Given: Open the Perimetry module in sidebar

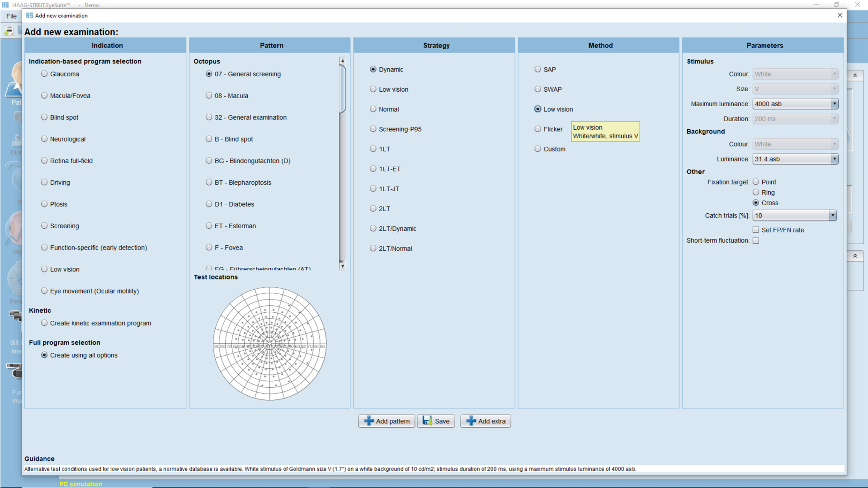Looking at the screenshot, I should (x=15, y=284).
